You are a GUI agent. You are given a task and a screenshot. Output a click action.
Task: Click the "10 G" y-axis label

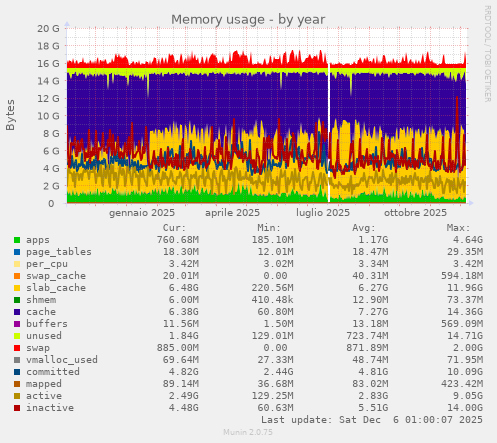point(48,116)
